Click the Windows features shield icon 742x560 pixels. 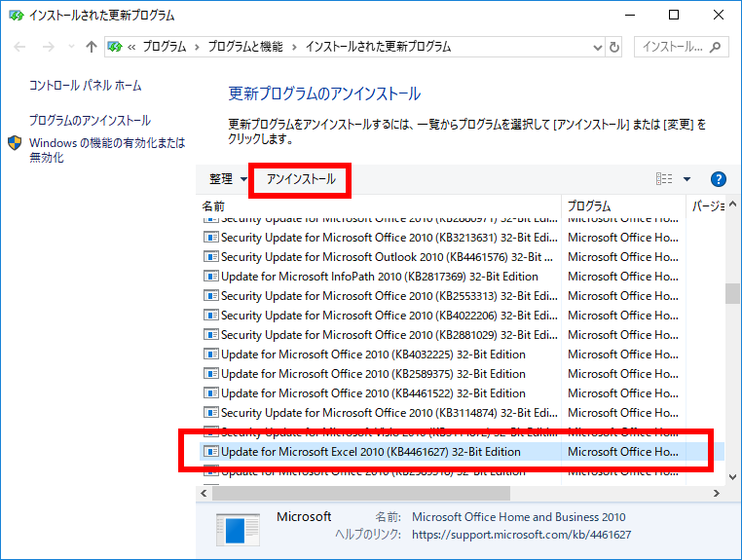(x=15, y=143)
